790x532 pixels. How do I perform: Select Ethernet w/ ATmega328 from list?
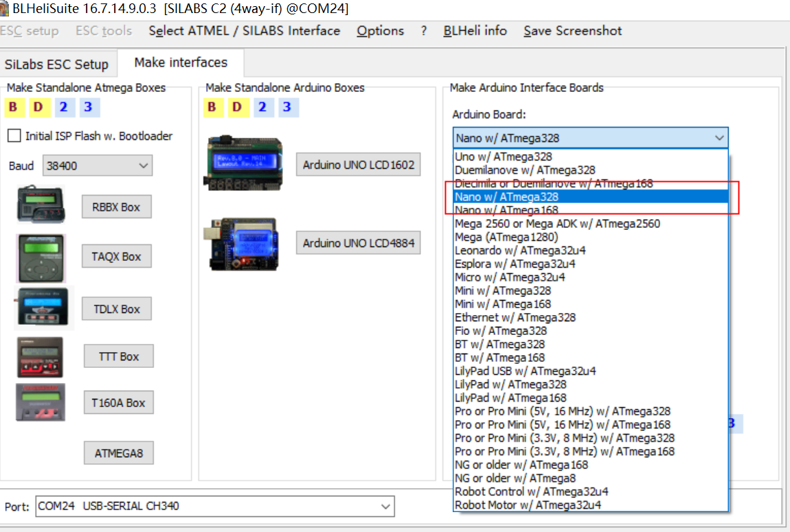(x=591, y=318)
